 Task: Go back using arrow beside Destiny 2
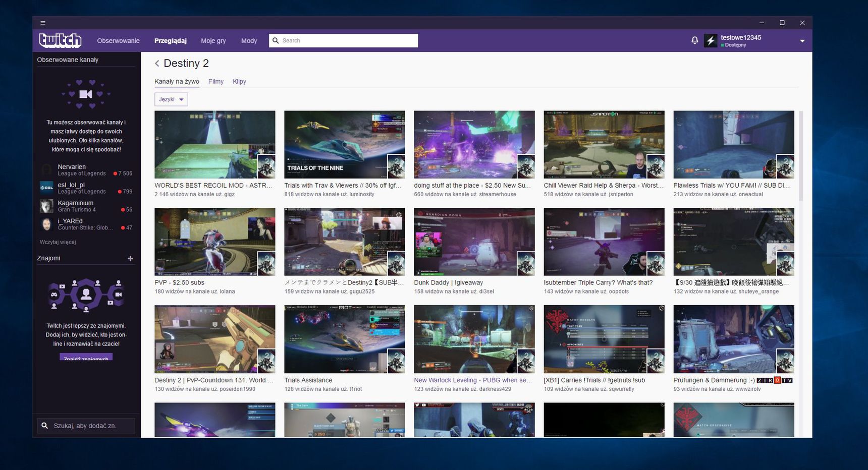coord(157,63)
